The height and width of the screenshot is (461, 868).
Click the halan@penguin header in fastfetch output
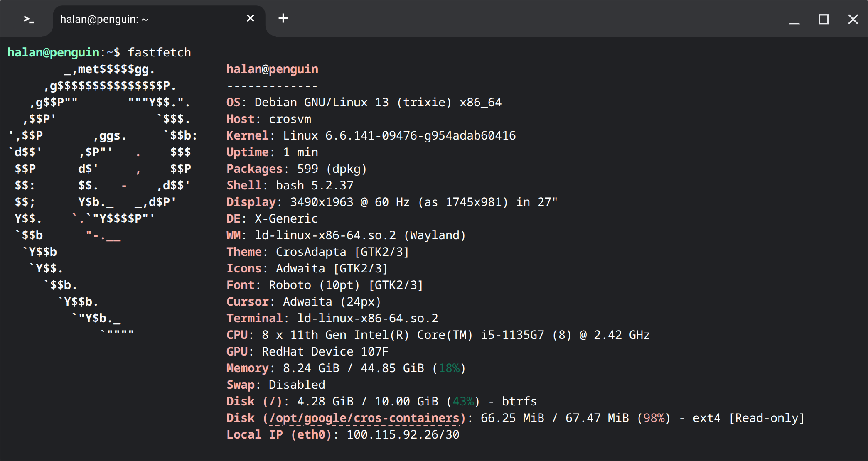tap(272, 69)
